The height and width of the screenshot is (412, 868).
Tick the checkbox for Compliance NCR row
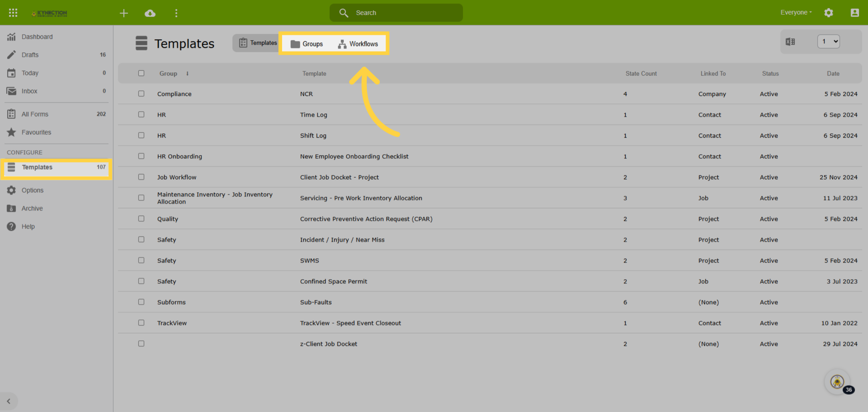[141, 94]
